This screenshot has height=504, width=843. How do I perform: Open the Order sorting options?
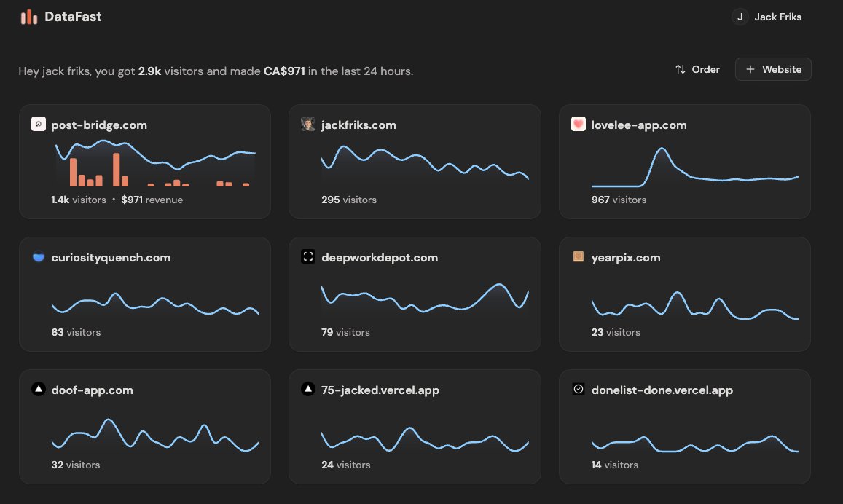pyautogui.click(x=697, y=69)
